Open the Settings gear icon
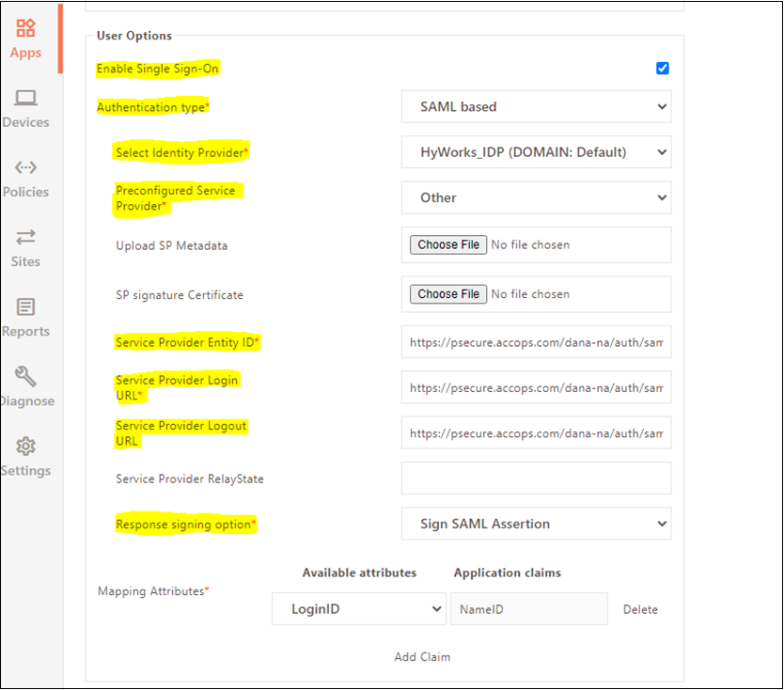 [25, 447]
